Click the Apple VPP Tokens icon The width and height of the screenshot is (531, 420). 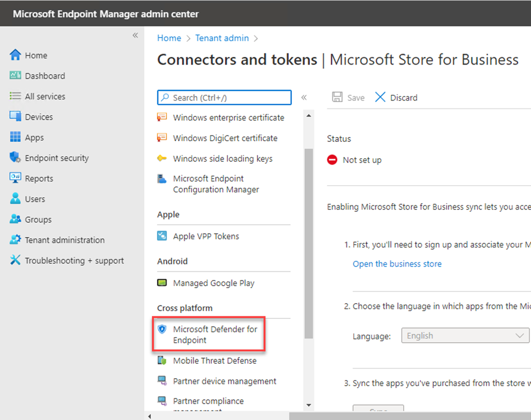162,236
